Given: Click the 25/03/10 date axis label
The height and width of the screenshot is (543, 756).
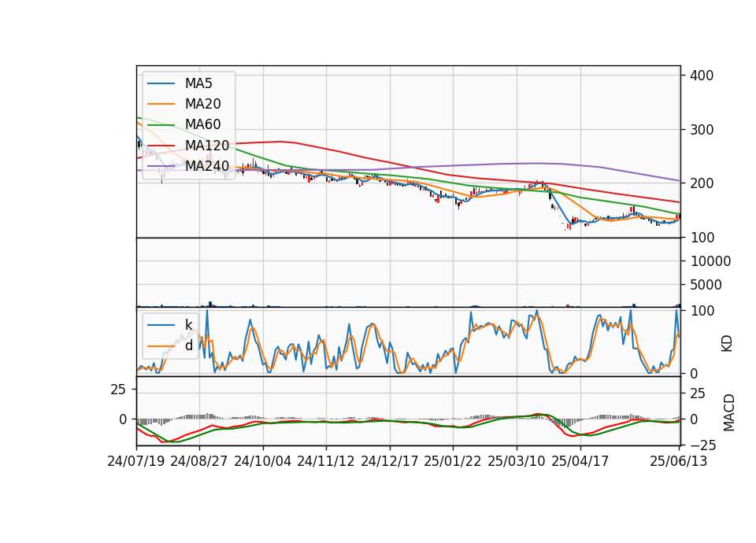Looking at the screenshot, I should click(x=517, y=461).
